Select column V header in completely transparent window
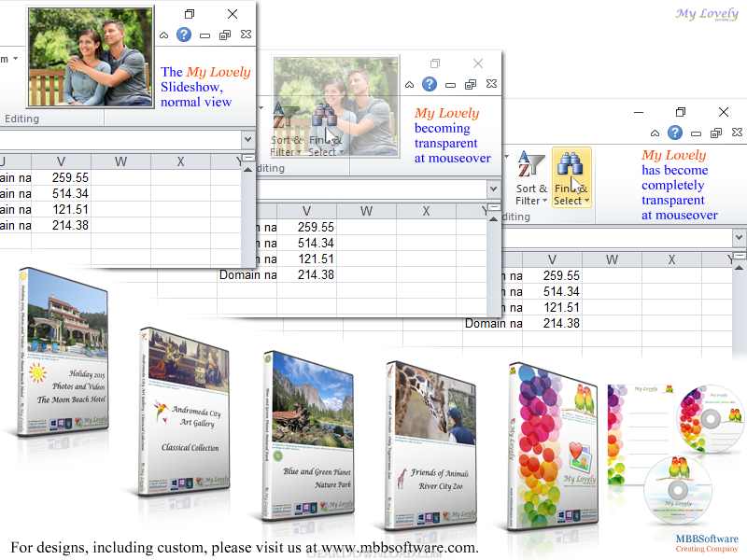The height and width of the screenshot is (560, 747). tap(552, 260)
